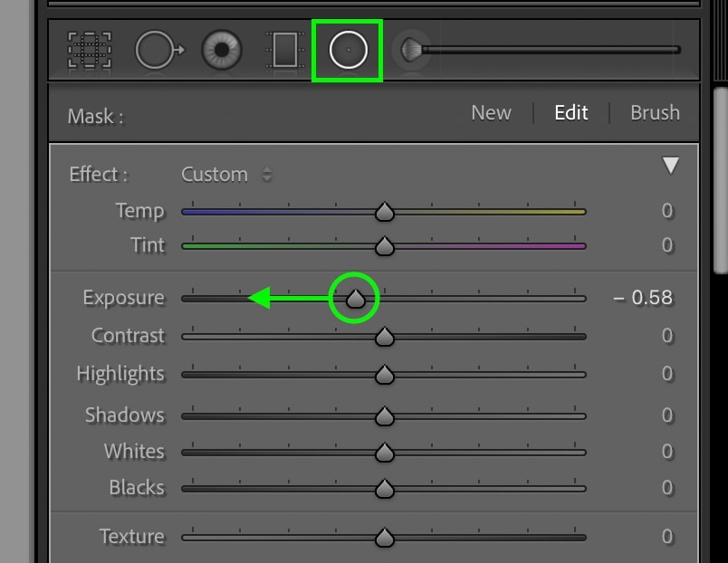This screenshot has width=728, height=563.
Task: Click the Highlights slider handle
Action: tap(385, 375)
